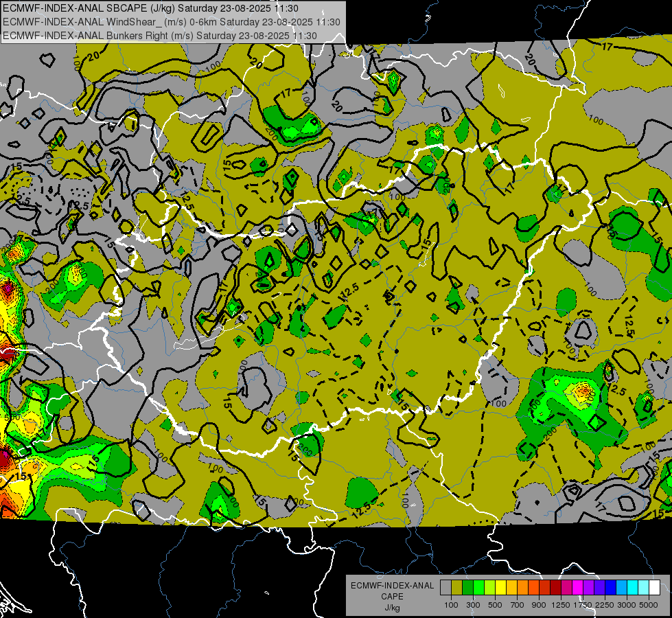The height and width of the screenshot is (618, 672).
Task: Click the 900 value on the legend scale
Action: pos(539,605)
